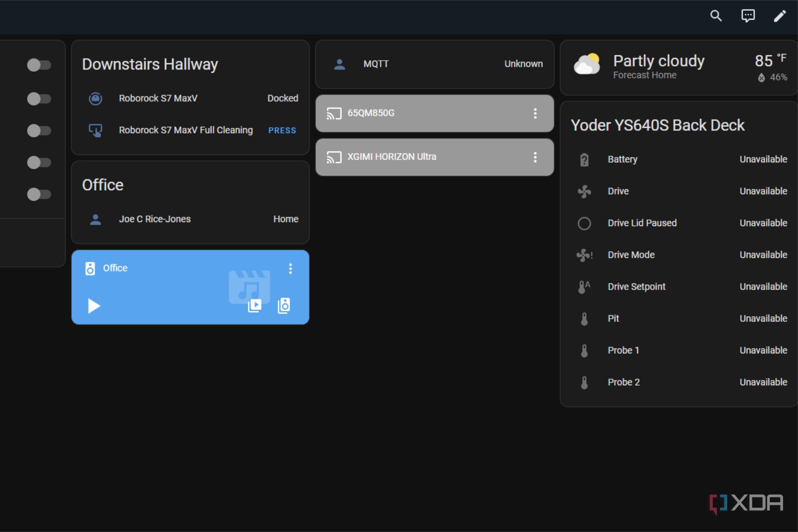Toggle the fourth switch in the left card
This screenshot has width=798, height=532.
click(39, 162)
